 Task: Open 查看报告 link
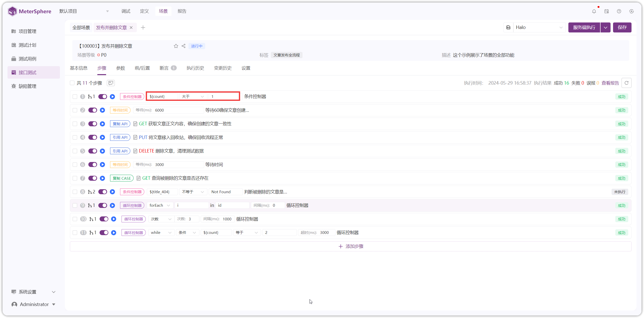[x=610, y=83]
